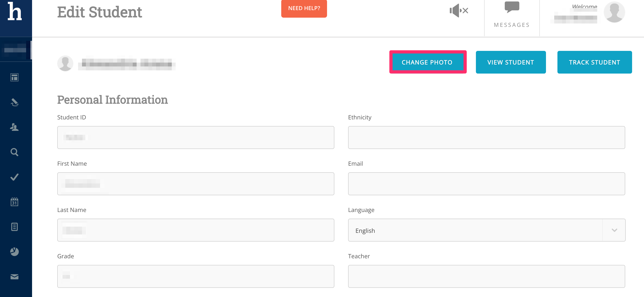Open the rocking horse sidebar icon
Viewport: 644px width, 297px height.
[x=14, y=102]
